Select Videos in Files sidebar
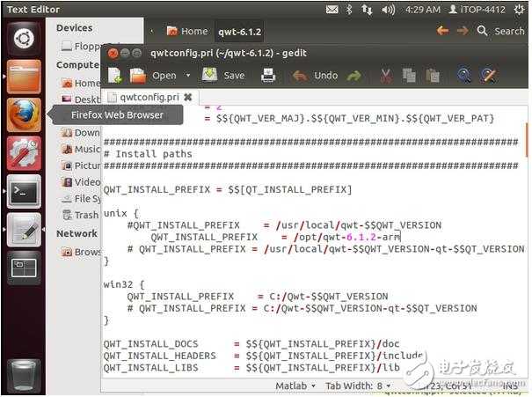 click(x=81, y=182)
